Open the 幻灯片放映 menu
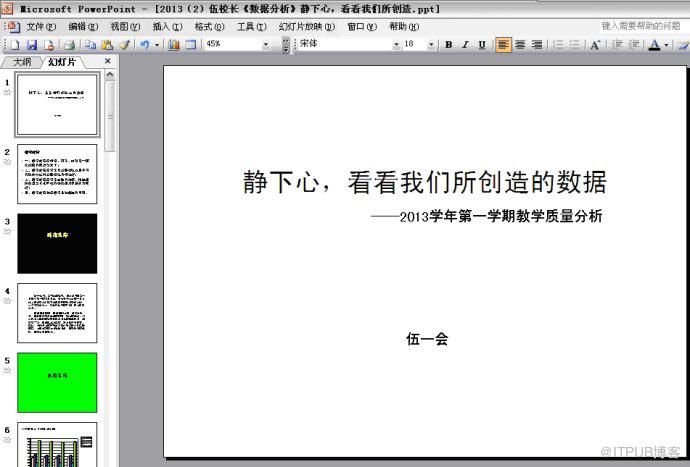Screen dimensions: 690x467 [307, 27]
